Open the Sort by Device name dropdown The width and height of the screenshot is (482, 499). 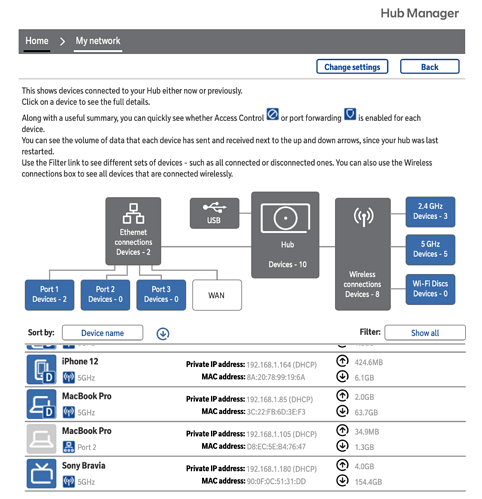tap(103, 333)
